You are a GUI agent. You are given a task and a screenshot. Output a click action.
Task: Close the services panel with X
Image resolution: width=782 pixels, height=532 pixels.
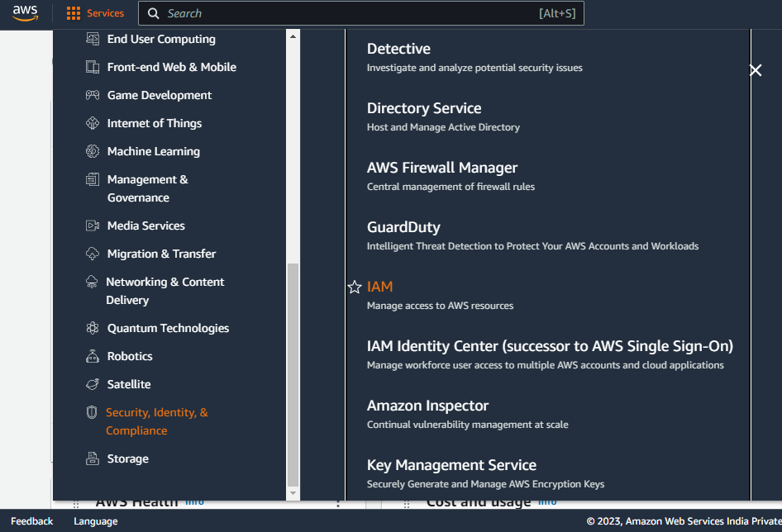click(x=756, y=70)
